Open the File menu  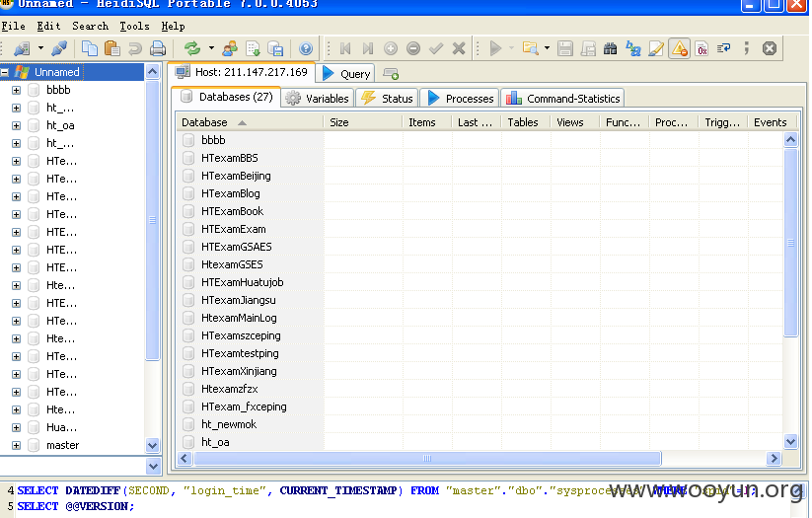13,26
